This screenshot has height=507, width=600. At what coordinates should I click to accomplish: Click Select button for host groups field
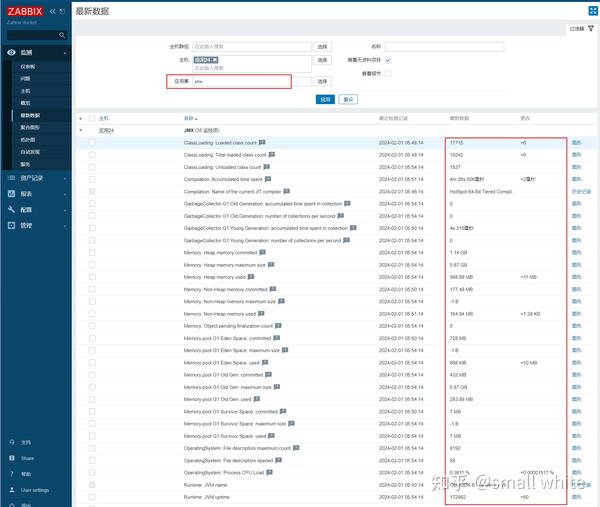click(322, 47)
